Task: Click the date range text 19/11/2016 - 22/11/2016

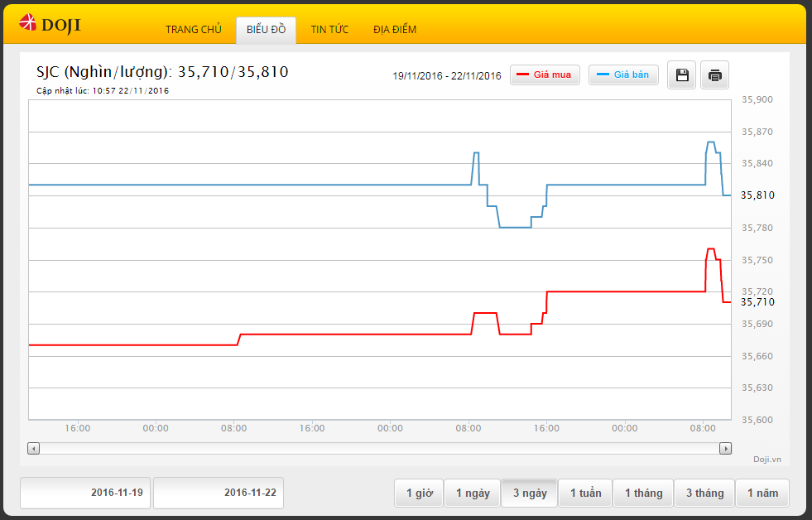Action: [x=447, y=76]
